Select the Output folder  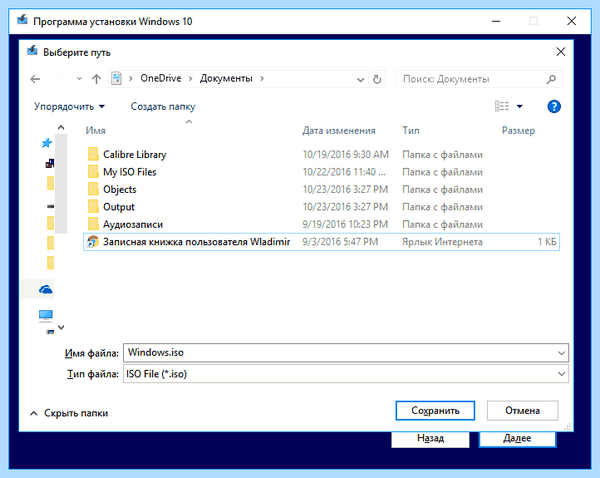[x=119, y=207]
